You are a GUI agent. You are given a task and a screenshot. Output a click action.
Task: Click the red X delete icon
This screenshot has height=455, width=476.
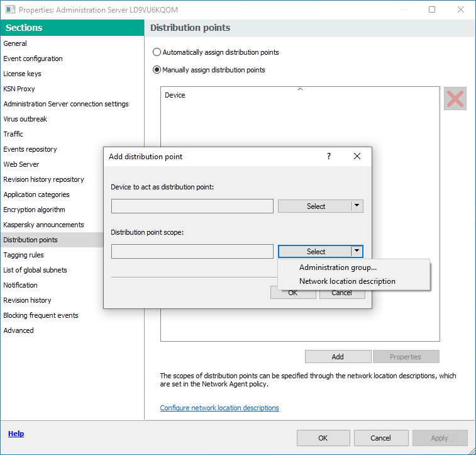click(x=455, y=99)
